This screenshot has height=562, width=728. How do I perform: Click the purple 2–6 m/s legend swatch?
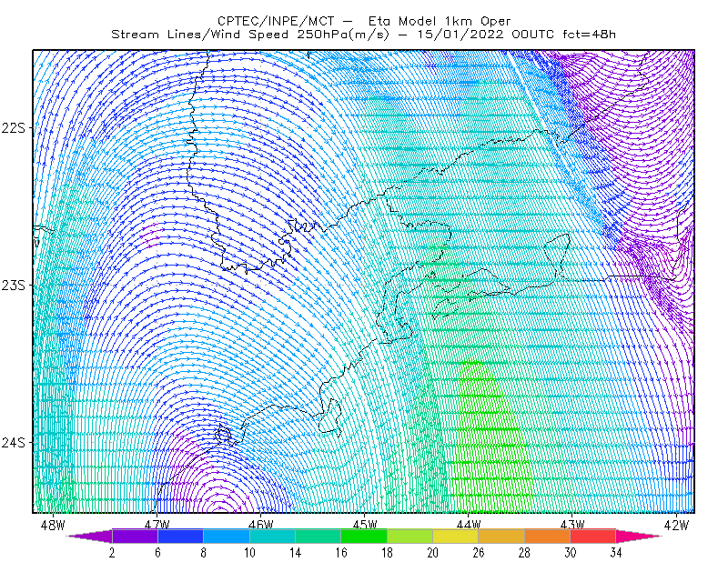pos(135,536)
